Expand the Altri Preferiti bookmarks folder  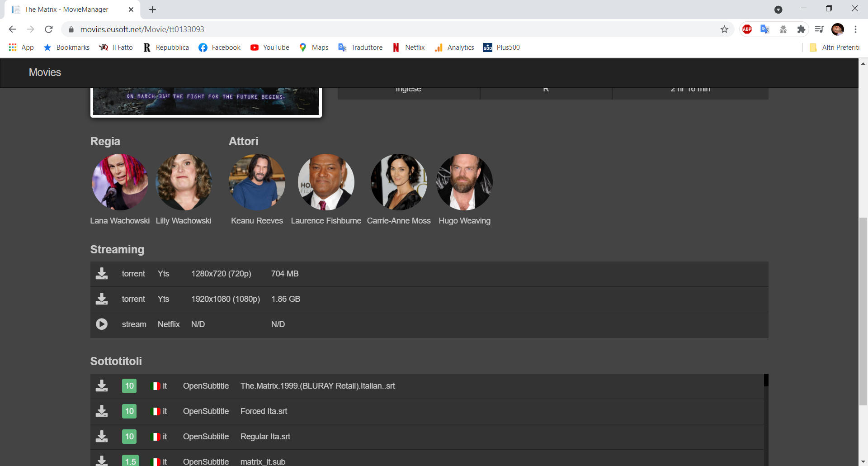[x=835, y=48]
